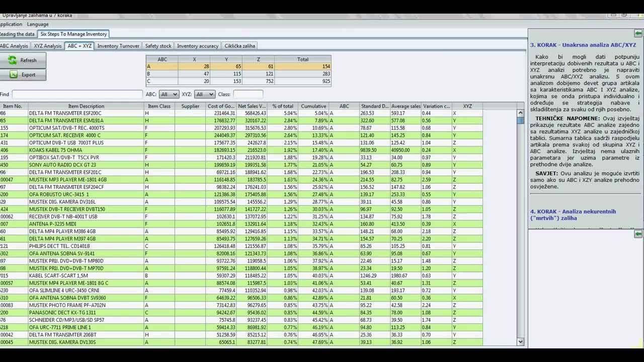Click the Total header in summary table
This screenshot has height=362, width=644.
[x=303, y=59]
